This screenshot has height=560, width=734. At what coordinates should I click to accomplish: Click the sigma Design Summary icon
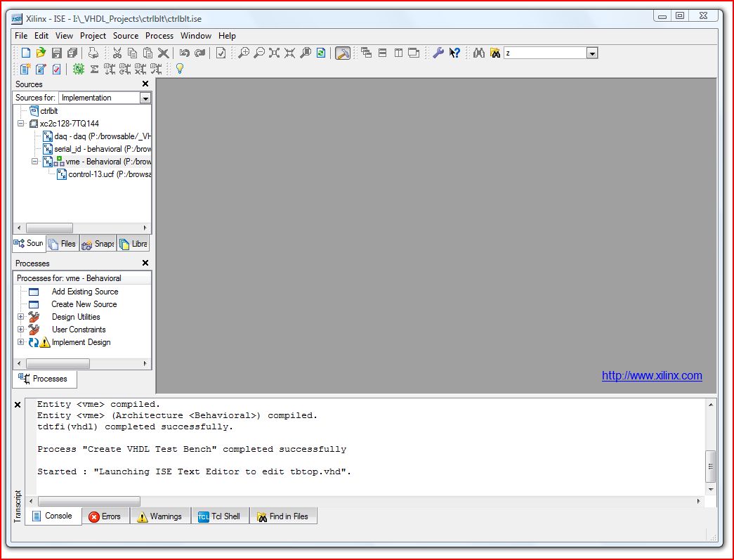(x=94, y=70)
